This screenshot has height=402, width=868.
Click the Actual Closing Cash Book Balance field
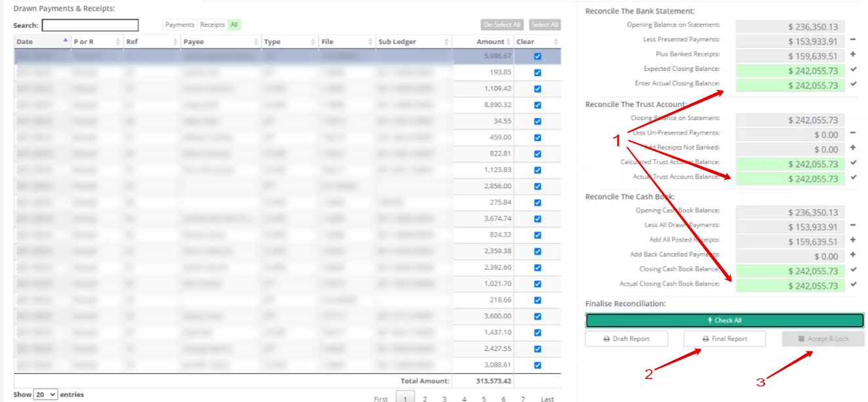coord(790,286)
